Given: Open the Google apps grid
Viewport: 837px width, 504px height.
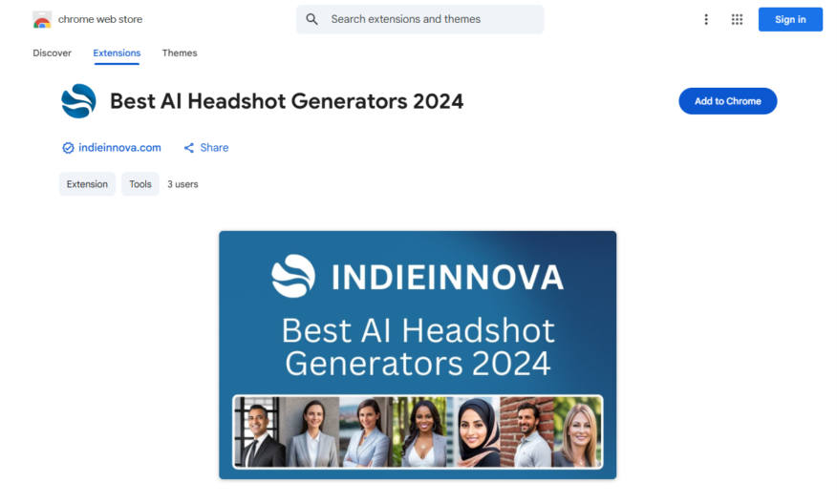Looking at the screenshot, I should (738, 20).
